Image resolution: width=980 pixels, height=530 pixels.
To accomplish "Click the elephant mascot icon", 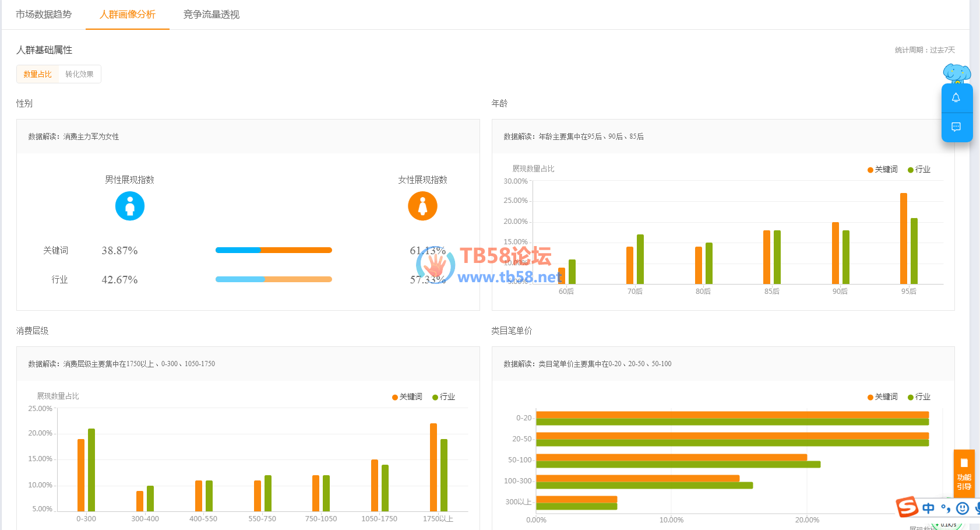I will click(x=957, y=73).
